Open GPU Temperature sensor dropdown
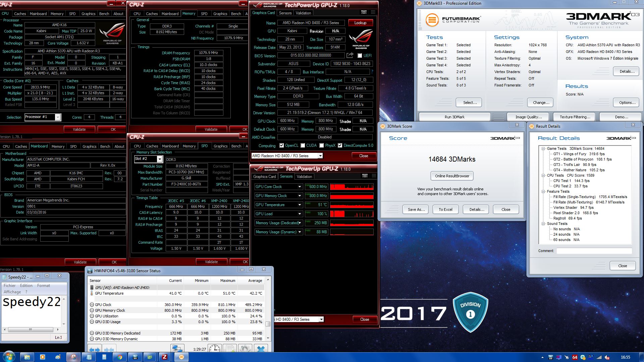644x362 pixels. (300, 205)
